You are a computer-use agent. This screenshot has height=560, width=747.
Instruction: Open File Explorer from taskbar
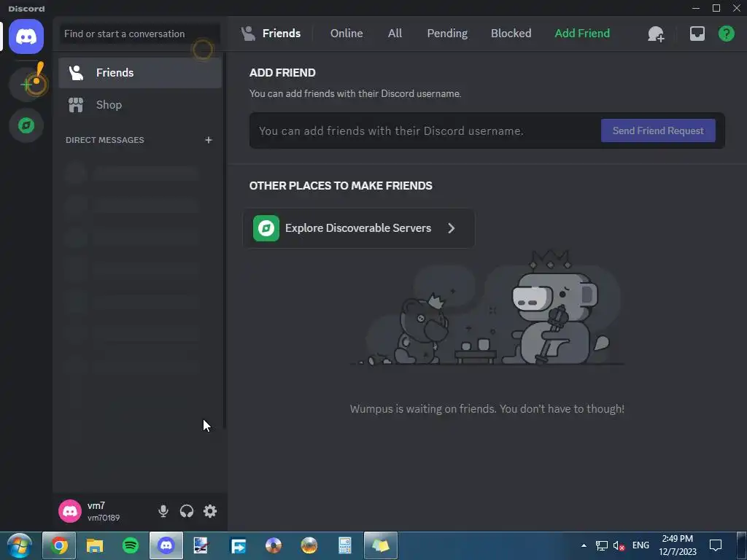(95, 545)
